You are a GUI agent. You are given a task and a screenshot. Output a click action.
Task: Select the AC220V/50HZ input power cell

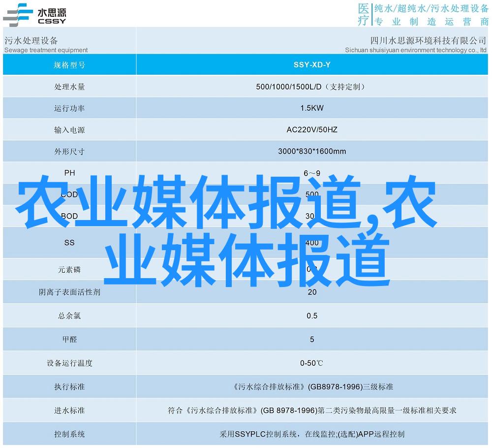tap(312, 130)
